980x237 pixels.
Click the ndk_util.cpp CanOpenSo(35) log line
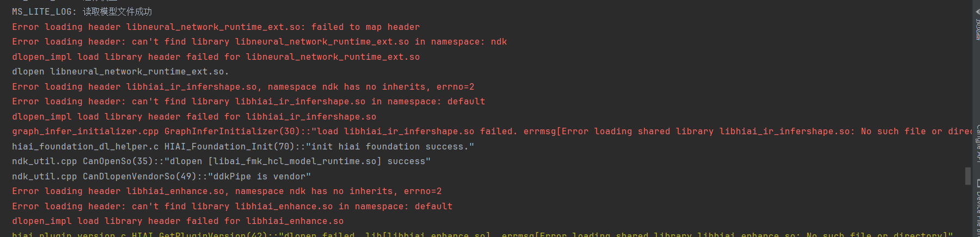point(221,161)
